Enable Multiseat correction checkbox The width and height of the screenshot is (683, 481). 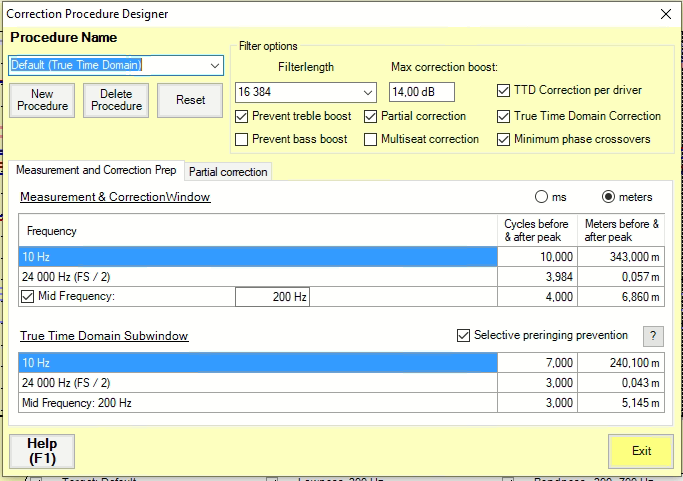click(371, 139)
